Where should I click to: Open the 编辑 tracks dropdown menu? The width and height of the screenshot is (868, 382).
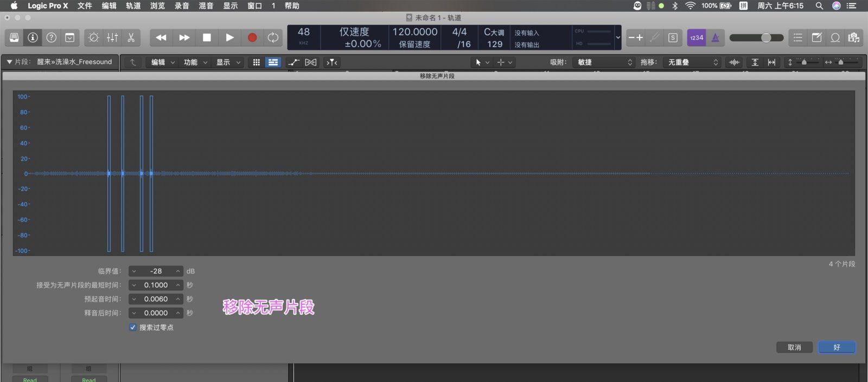(163, 62)
